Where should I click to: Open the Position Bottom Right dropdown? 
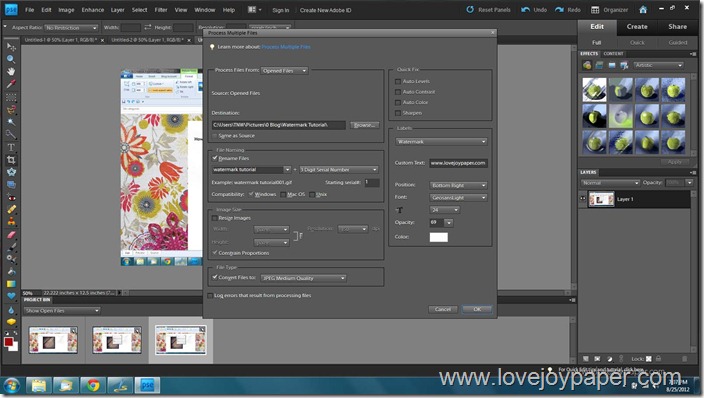coord(458,185)
